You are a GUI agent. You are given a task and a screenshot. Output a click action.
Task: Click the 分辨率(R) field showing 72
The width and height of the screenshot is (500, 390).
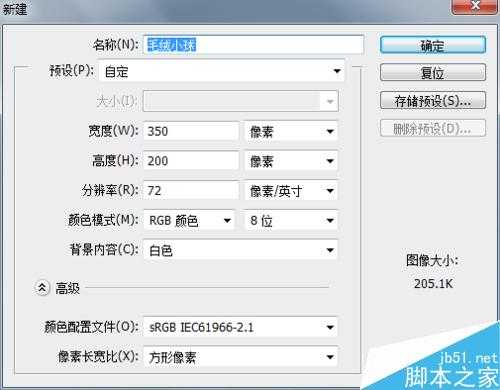pyautogui.click(x=191, y=191)
